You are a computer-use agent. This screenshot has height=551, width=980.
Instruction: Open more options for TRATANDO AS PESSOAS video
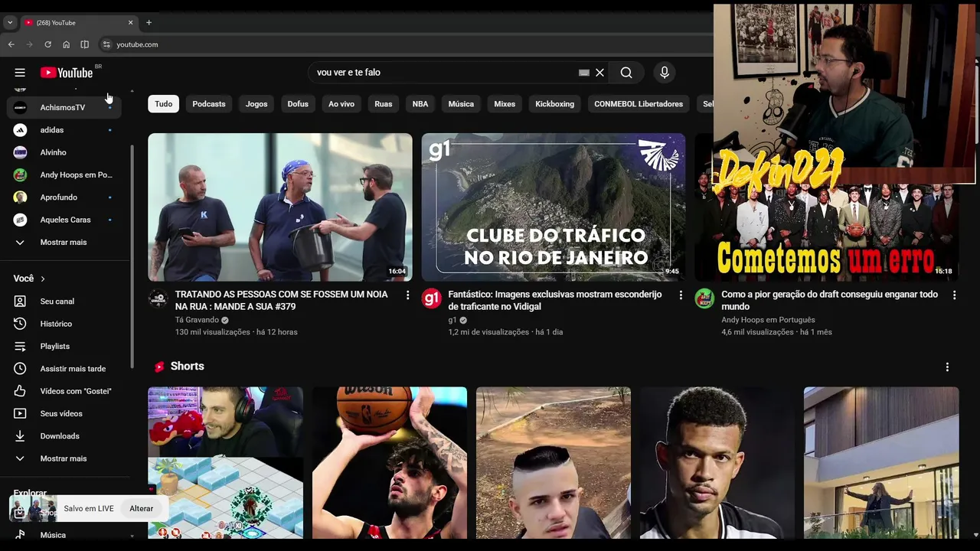click(407, 295)
